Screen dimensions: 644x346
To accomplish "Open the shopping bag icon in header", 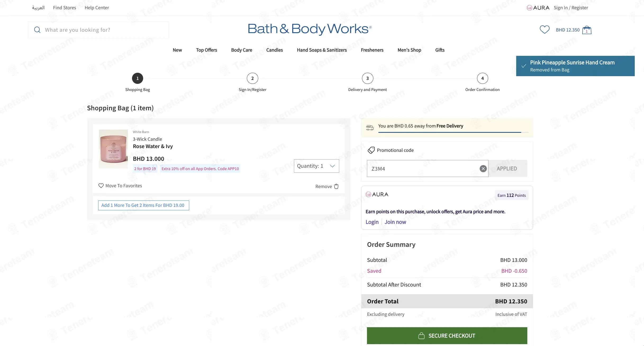I will click(x=587, y=30).
